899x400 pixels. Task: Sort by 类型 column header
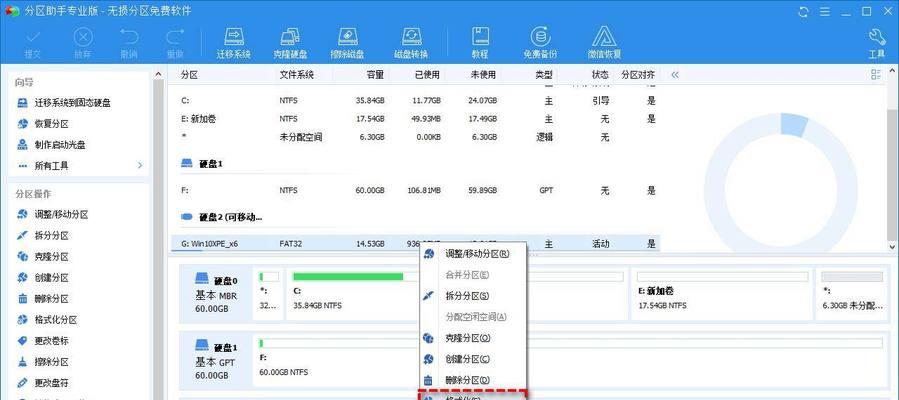[544, 74]
